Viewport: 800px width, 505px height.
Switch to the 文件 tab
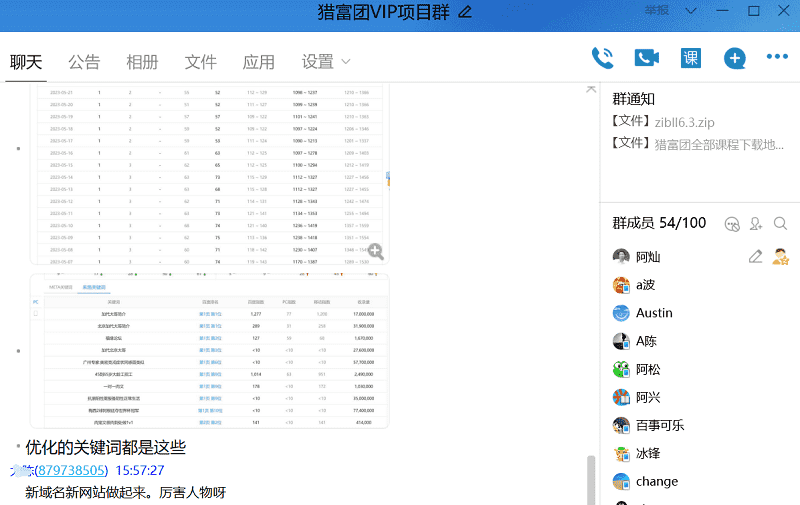[x=201, y=62]
